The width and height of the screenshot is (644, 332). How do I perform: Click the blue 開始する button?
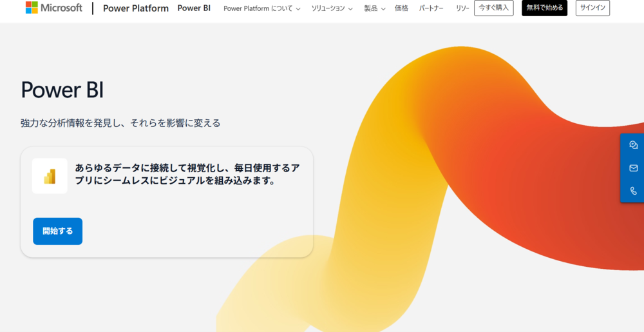point(57,231)
